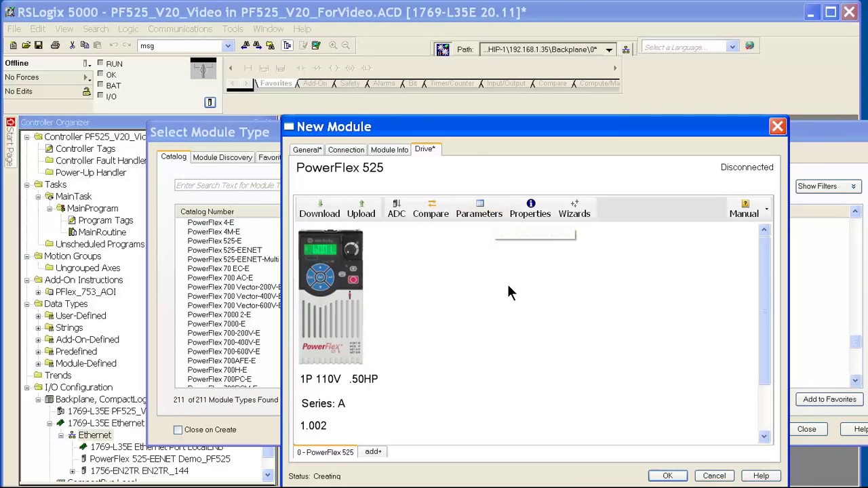This screenshot has width=868, height=488.
Task: Click the Catalog Number column header
Action: coord(227,212)
